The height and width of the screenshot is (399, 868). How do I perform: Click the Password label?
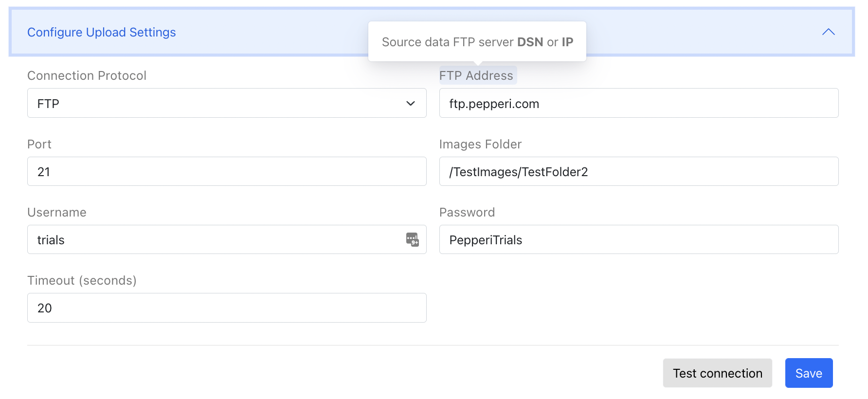point(467,212)
